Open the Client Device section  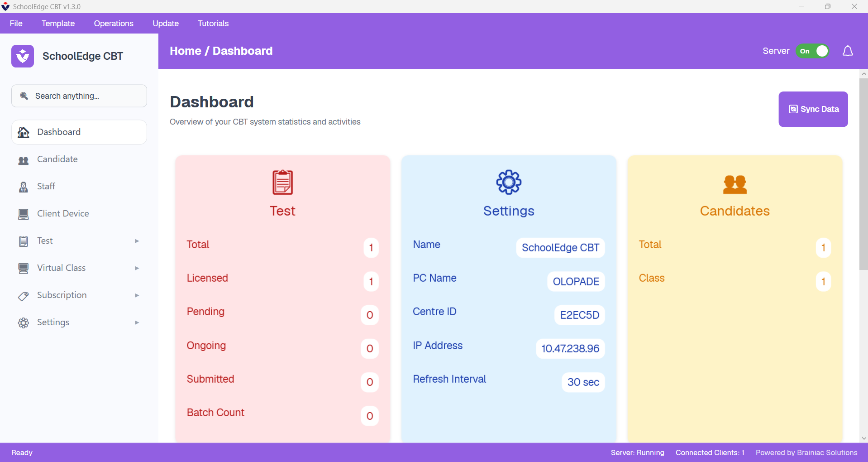pos(79,214)
